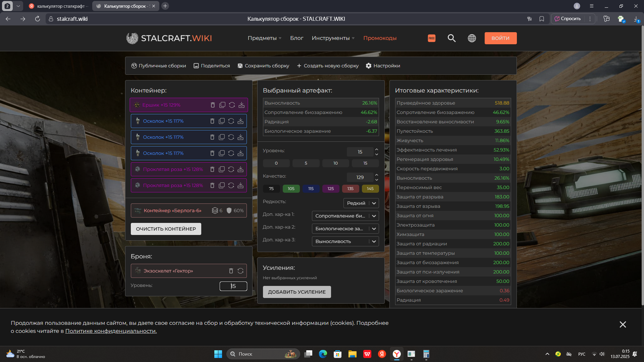Remove the Экзоскелет «Гектор» armor
Viewport: 644px width, 362px height.
tap(231, 271)
